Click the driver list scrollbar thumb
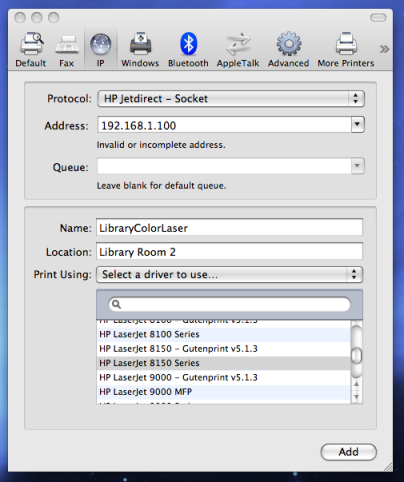This screenshot has width=404, height=482. [357, 355]
